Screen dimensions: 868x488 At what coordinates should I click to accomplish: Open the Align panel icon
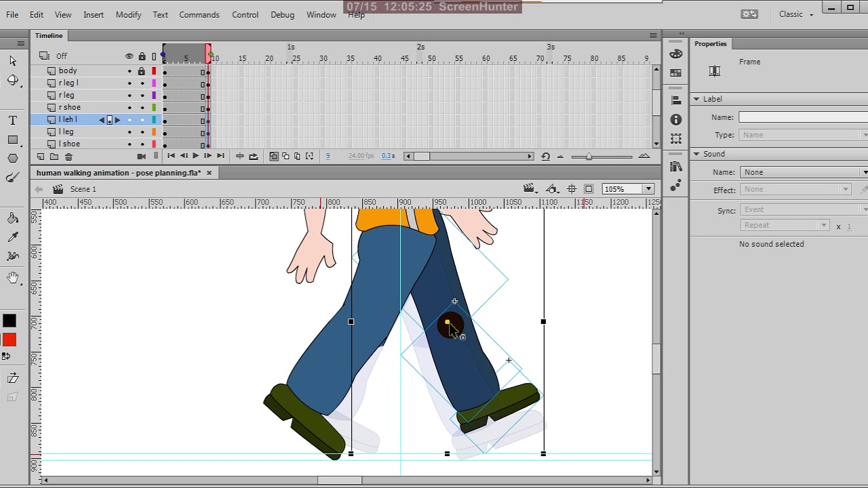[676, 100]
